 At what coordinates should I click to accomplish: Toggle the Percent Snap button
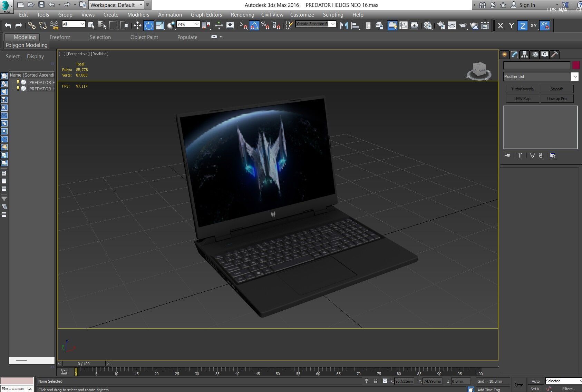click(265, 25)
